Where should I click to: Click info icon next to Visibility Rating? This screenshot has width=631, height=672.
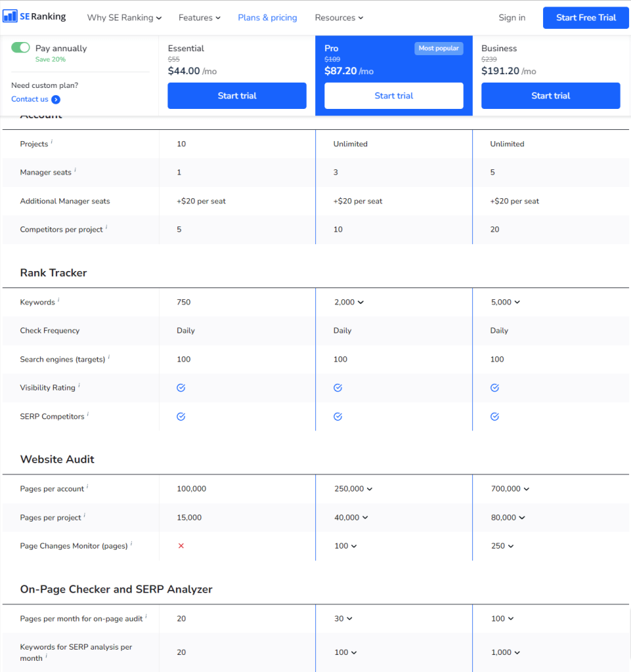pyautogui.click(x=79, y=385)
